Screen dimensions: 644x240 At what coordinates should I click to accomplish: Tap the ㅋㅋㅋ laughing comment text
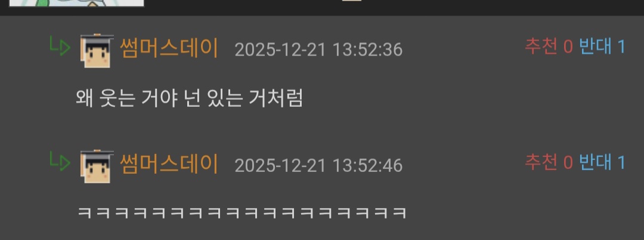(242, 213)
